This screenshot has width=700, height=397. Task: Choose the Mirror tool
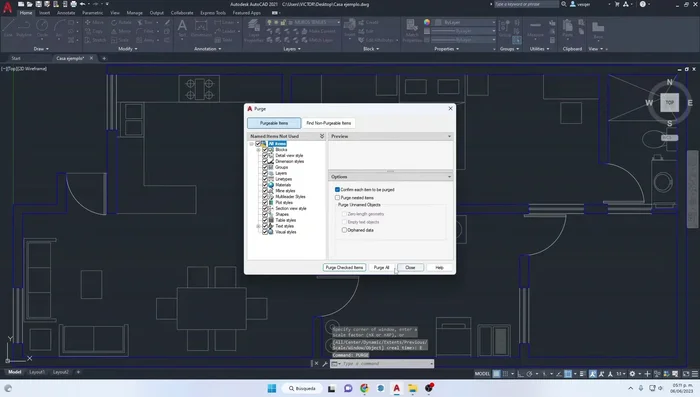pos(121,31)
